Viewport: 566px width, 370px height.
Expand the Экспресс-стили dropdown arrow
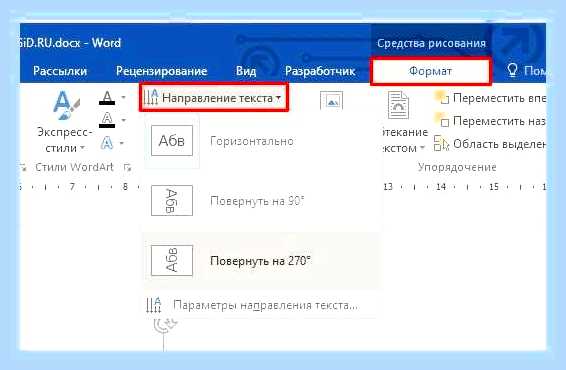tap(83, 148)
